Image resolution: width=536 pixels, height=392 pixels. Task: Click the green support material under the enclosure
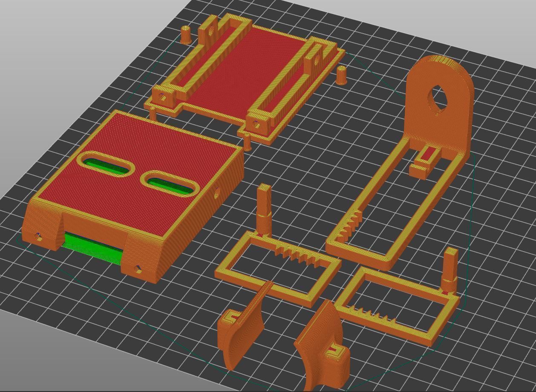pyautogui.click(x=93, y=248)
